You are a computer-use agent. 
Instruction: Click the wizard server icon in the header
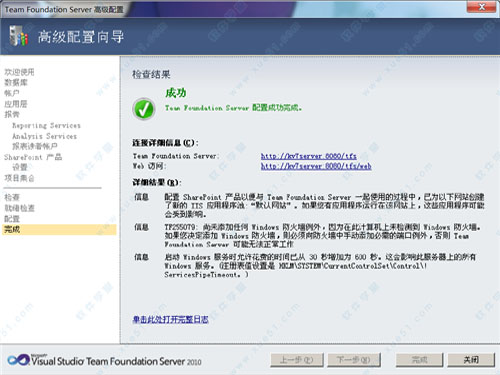(18, 36)
